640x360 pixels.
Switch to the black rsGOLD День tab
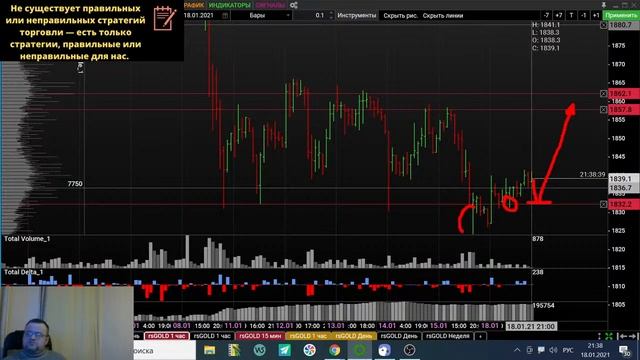click(399, 336)
